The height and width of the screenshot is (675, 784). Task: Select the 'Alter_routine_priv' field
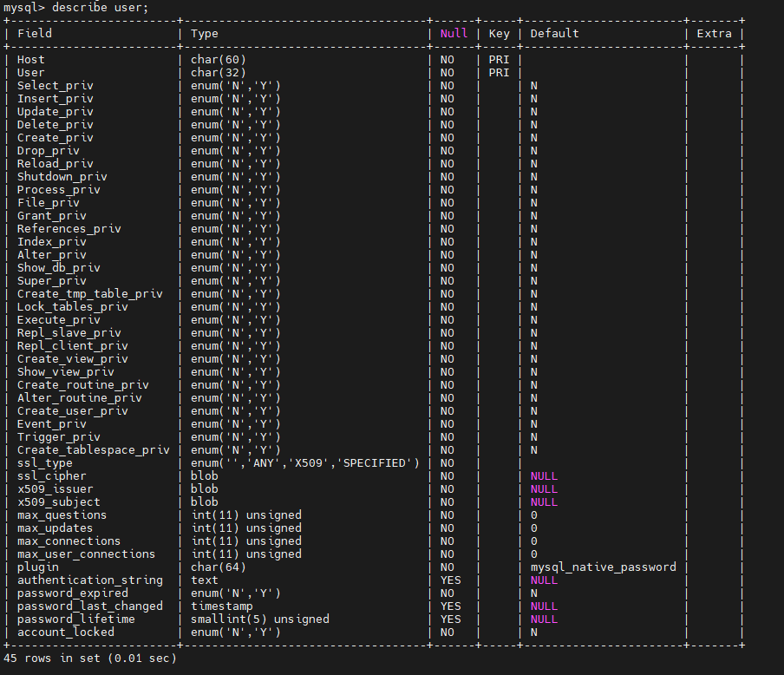click(80, 397)
